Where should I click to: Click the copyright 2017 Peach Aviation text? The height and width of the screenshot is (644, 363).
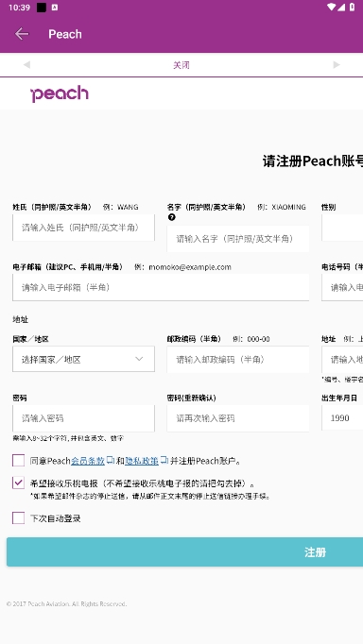pos(66,603)
